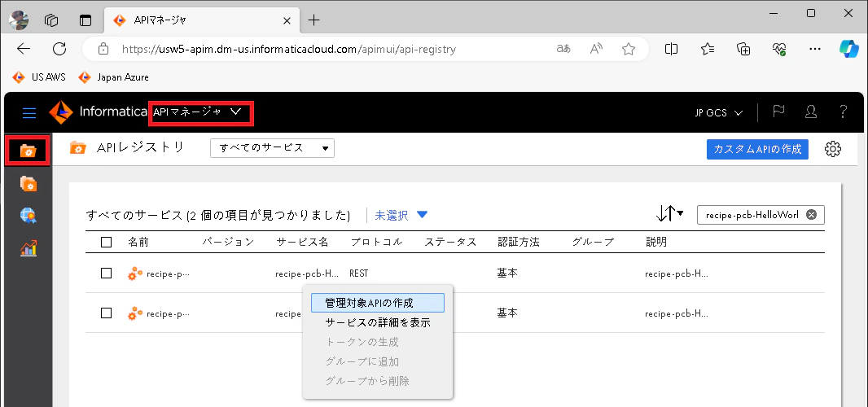868x407 pixels.
Task: Go back with the browser back arrow
Action: pyautogui.click(x=24, y=49)
